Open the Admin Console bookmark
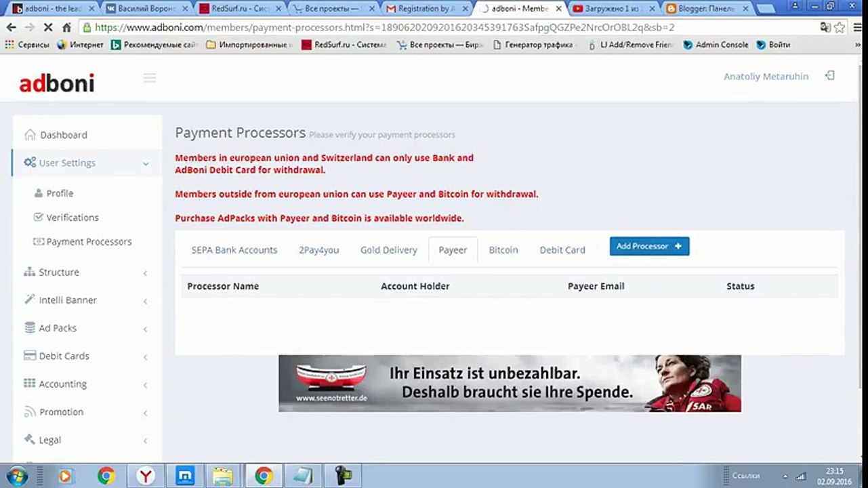This screenshot has height=488, width=868. coord(716,45)
